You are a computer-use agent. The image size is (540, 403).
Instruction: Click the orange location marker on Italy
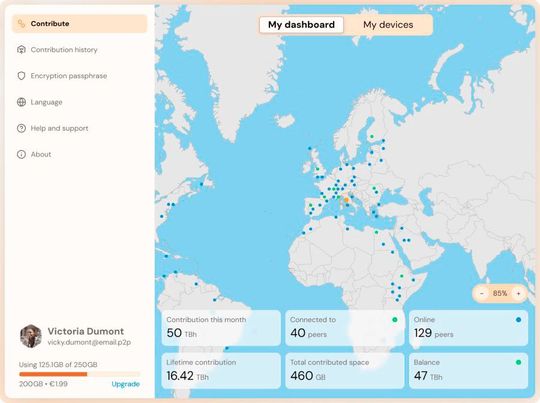point(346,200)
